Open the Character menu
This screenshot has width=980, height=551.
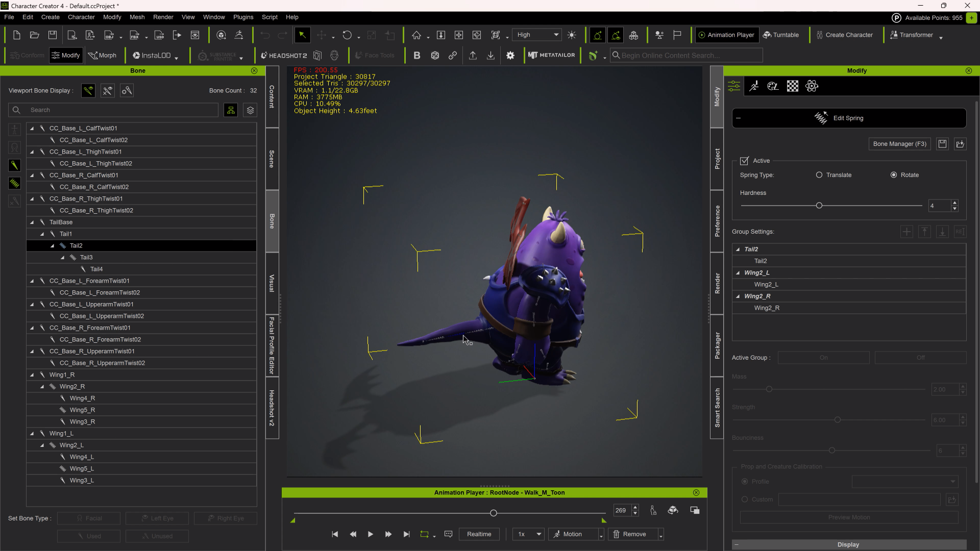tap(81, 17)
